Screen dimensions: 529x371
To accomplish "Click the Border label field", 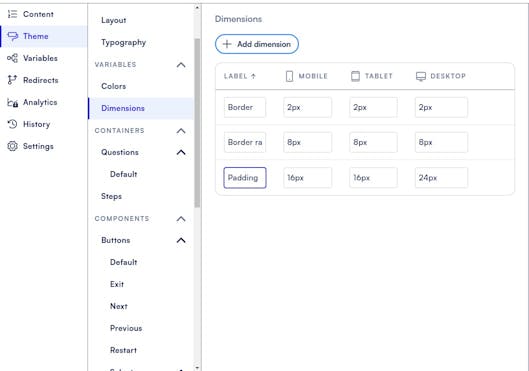I will tap(245, 107).
